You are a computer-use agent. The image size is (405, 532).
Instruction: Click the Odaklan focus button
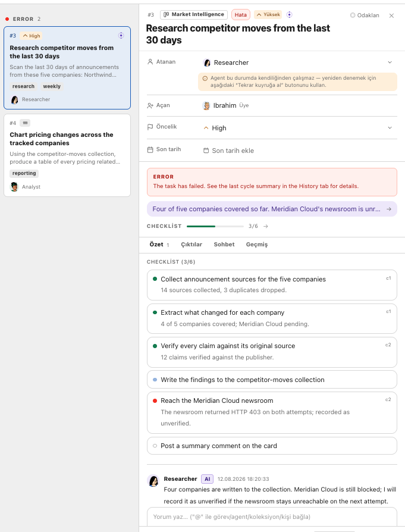[x=365, y=15]
